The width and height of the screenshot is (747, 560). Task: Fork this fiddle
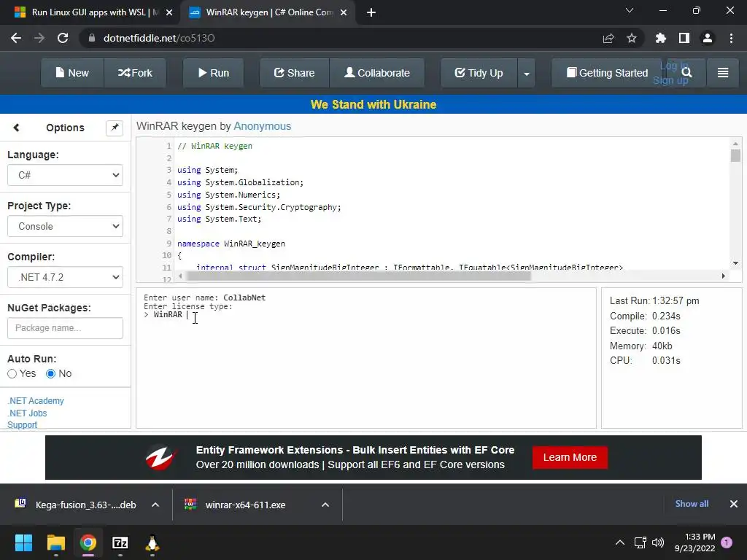click(x=135, y=73)
